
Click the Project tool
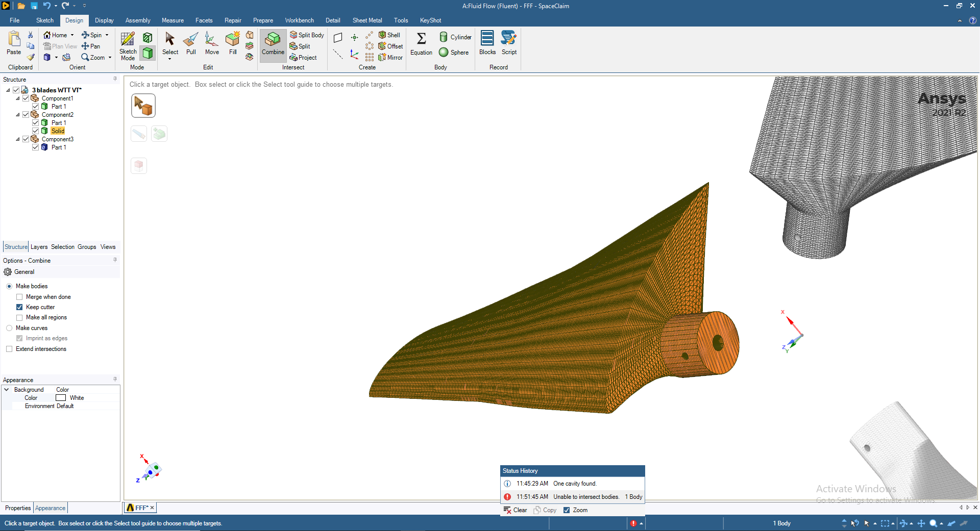click(303, 58)
